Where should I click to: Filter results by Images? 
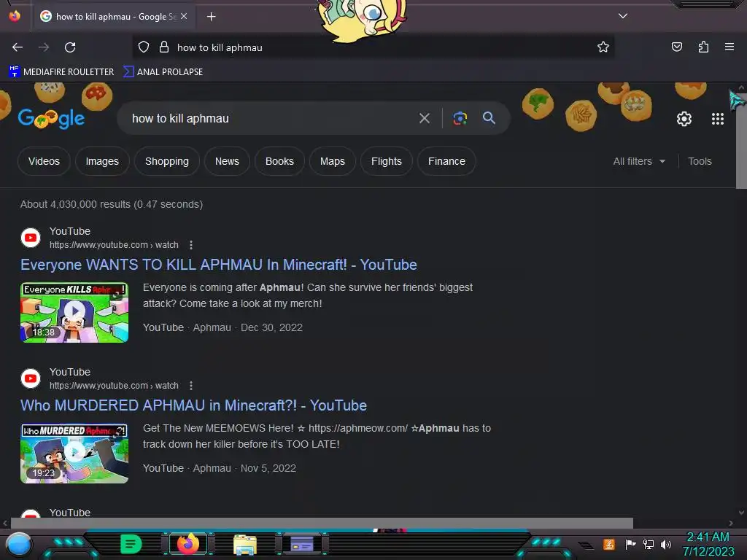tap(102, 161)
